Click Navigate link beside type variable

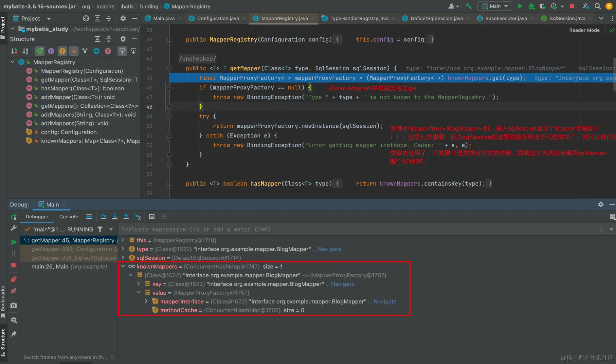[x=329, y=249]
